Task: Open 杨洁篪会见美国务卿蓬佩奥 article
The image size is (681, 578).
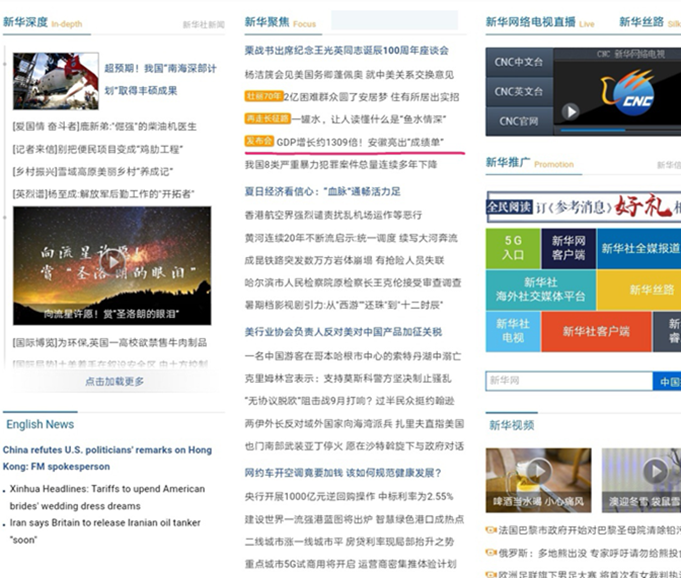Action: [349, 75]
